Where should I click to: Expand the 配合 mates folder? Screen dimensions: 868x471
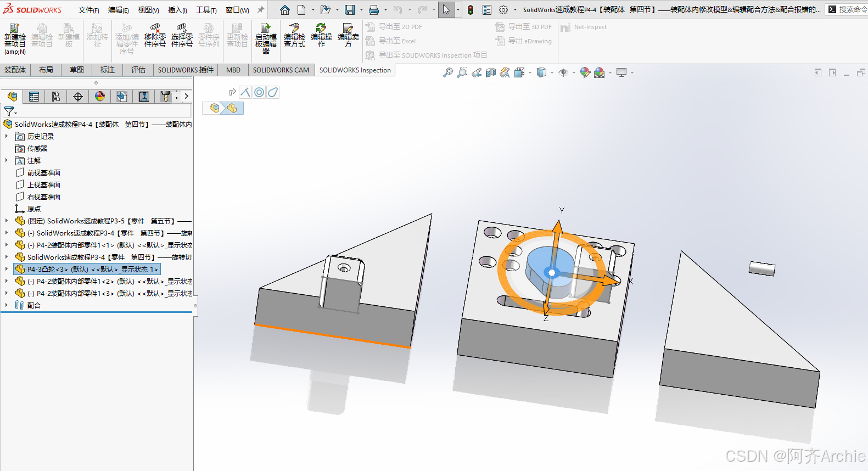(7, 305)
